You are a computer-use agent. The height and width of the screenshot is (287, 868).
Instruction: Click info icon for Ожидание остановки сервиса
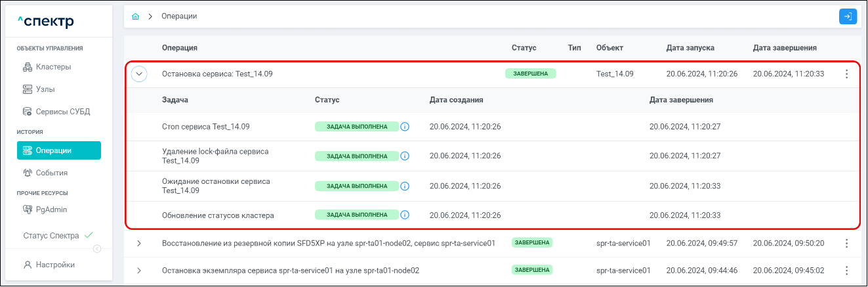(405, 187)
